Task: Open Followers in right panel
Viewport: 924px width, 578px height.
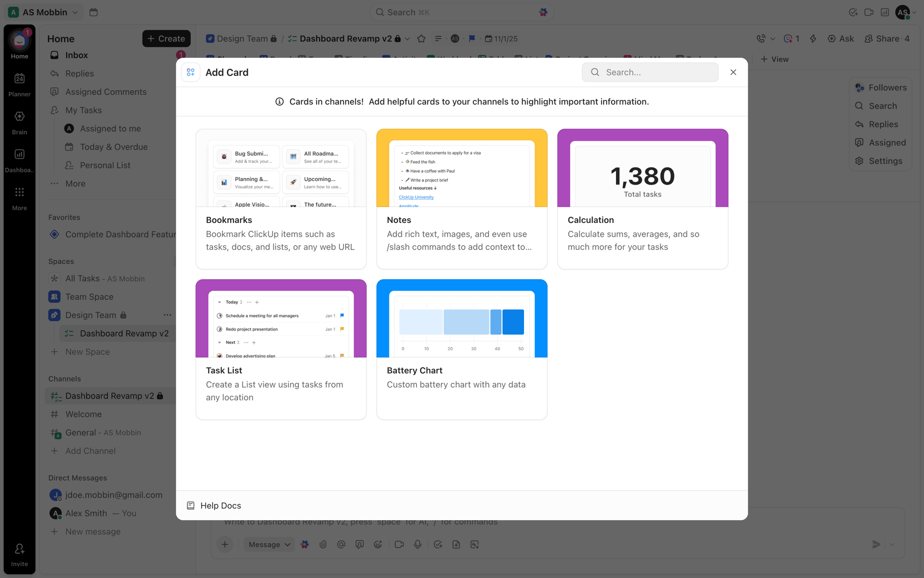Action: point(881,88)
